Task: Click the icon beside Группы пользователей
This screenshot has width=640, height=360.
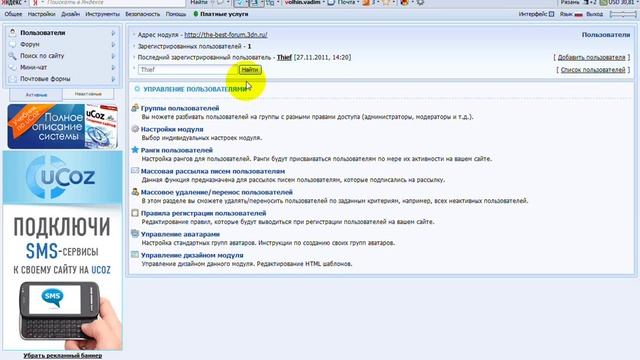Action: (135, 108)
